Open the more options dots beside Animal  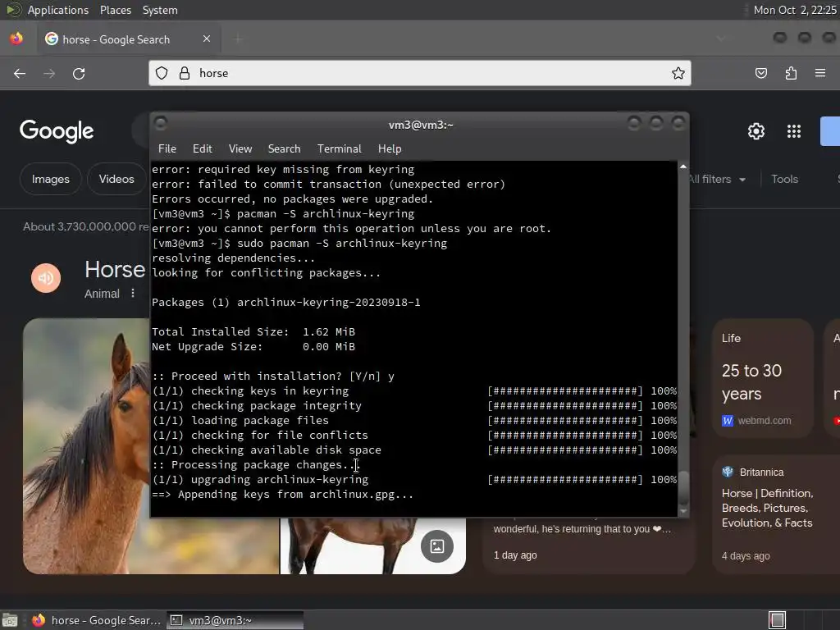pyautogui.click(x=133, y=294)
